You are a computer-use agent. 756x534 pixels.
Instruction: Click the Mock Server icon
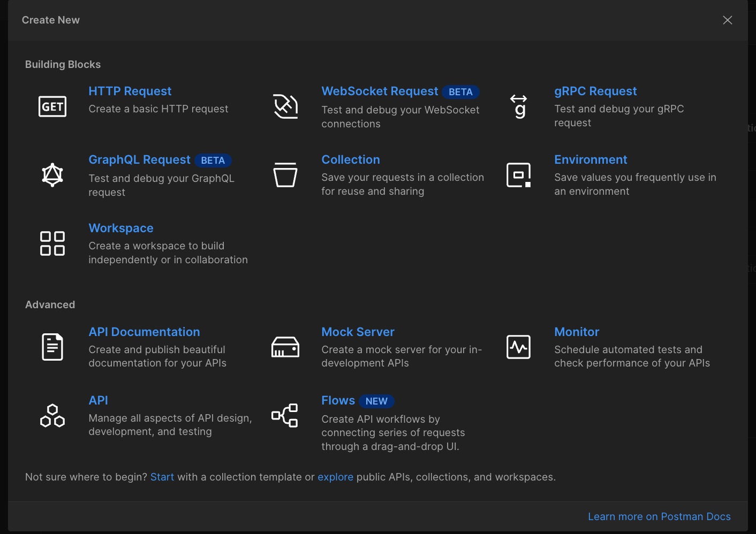[x=285, y=347]
